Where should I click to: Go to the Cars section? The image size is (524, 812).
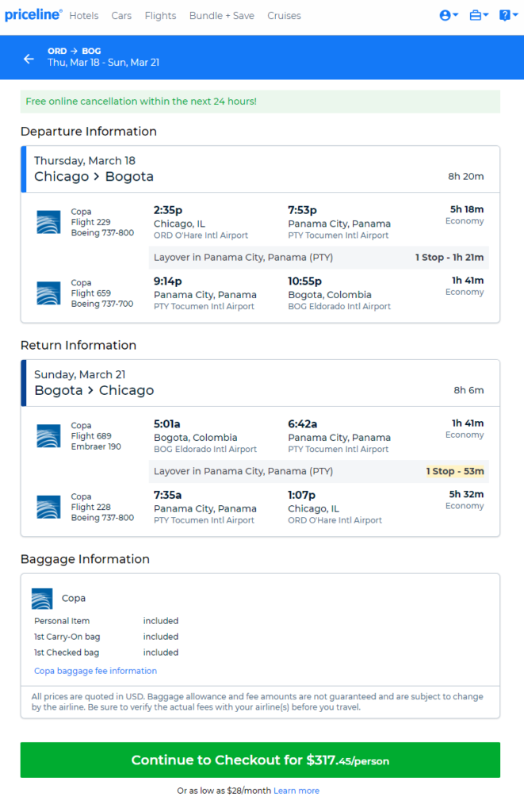point(121,16)
